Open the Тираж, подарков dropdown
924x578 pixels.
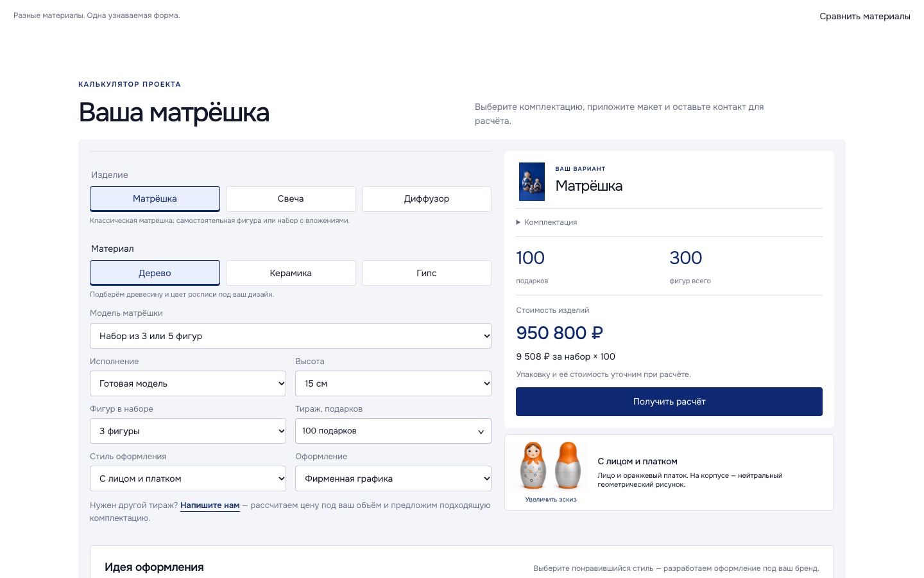tap(393, 431)
